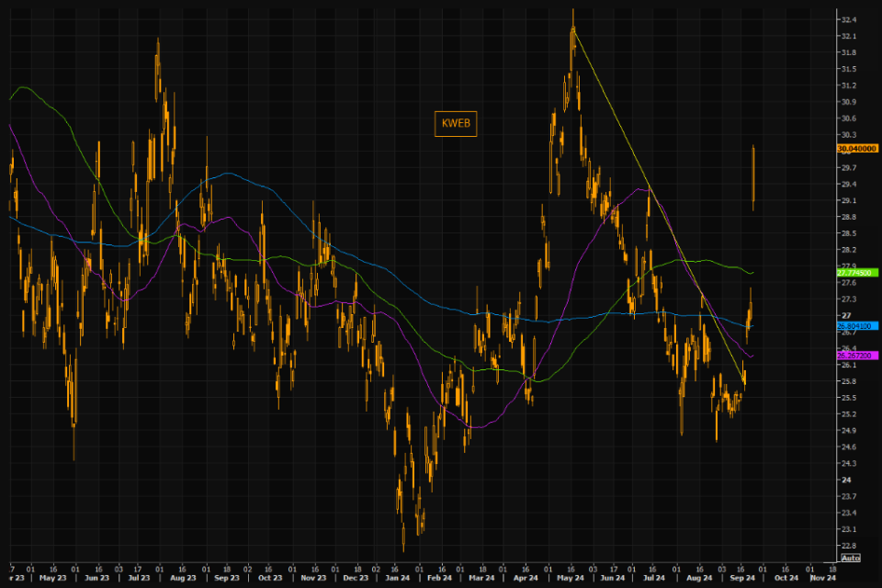This screenshot has height=588, width=882.
Task: Select the Jan 24 time axis label
Action: pos(397,578)
